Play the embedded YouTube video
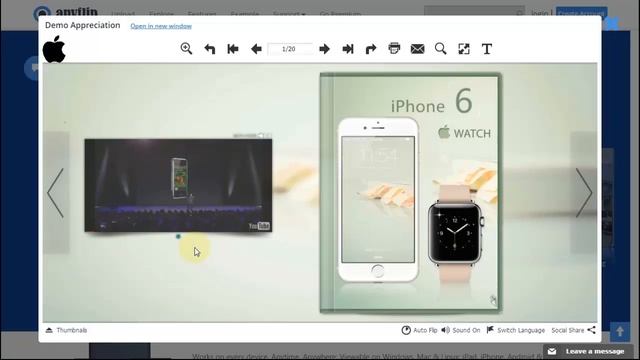This screenshot has width=640, height=360. click(178, 185)
